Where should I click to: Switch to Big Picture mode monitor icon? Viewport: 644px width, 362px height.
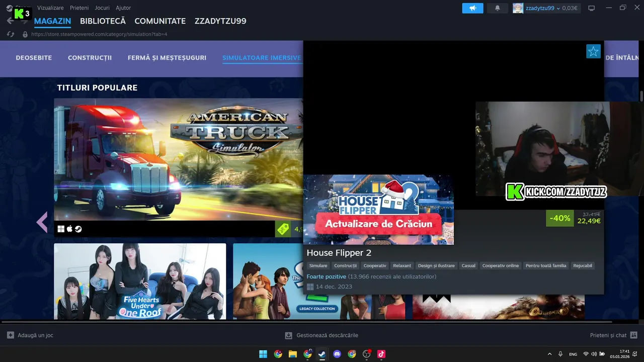592,8
